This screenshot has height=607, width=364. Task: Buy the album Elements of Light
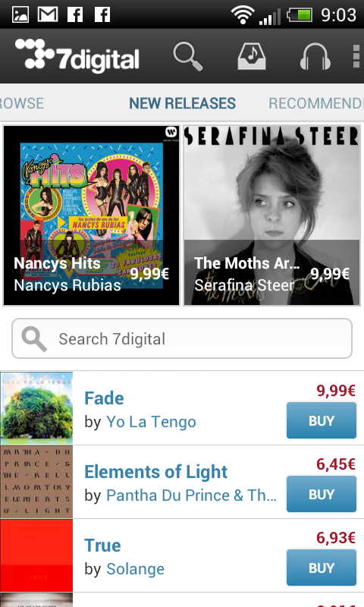tap(322, 494)
